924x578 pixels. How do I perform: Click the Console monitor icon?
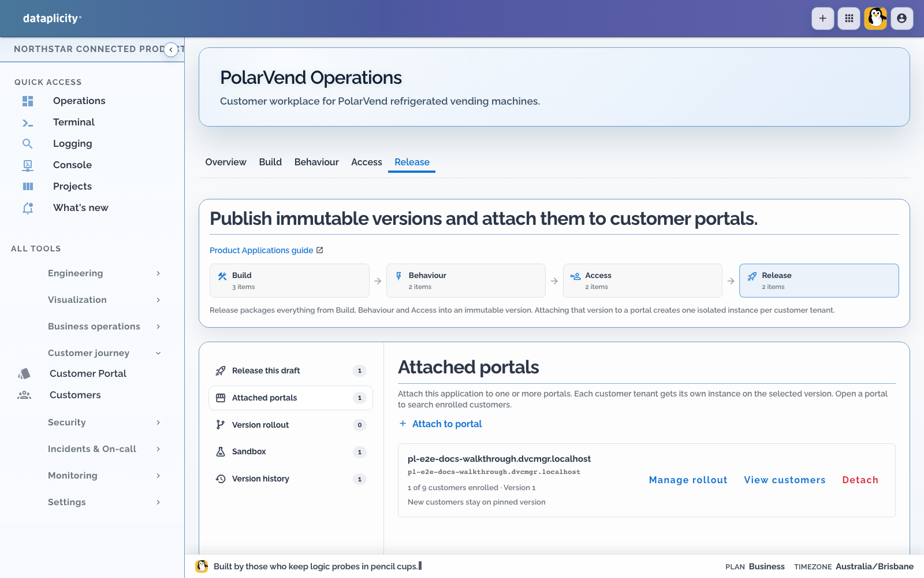tap(28, 165)
